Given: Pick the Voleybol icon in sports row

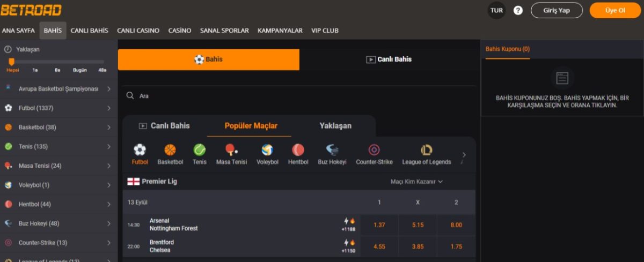Looking at the screenshot, I should click(x=267, y=150).
